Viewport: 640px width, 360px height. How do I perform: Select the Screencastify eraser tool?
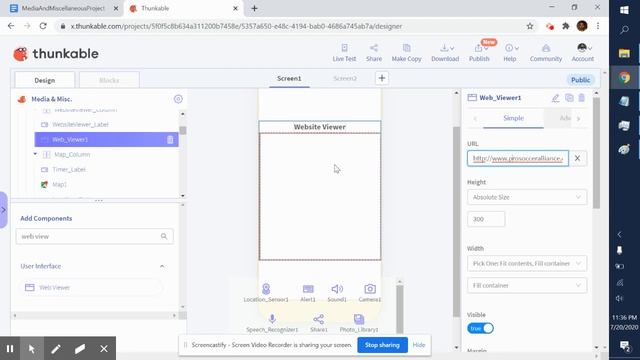(x=80, y=349)
